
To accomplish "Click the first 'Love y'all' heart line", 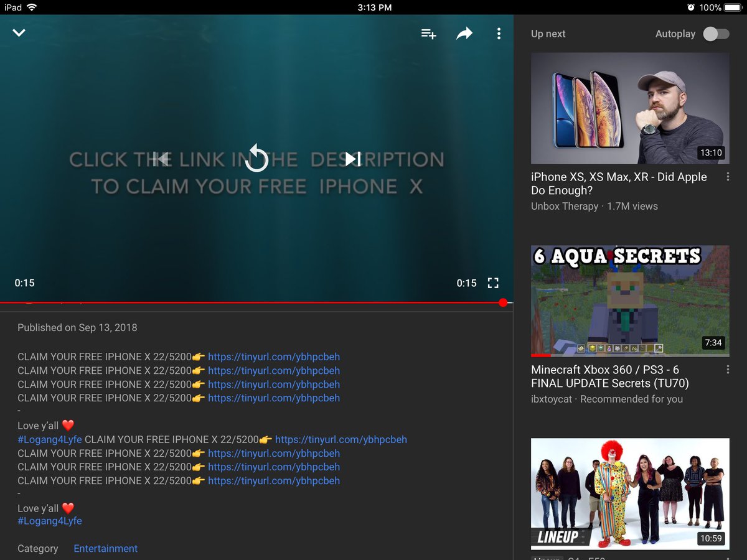I will coord(46,426).
